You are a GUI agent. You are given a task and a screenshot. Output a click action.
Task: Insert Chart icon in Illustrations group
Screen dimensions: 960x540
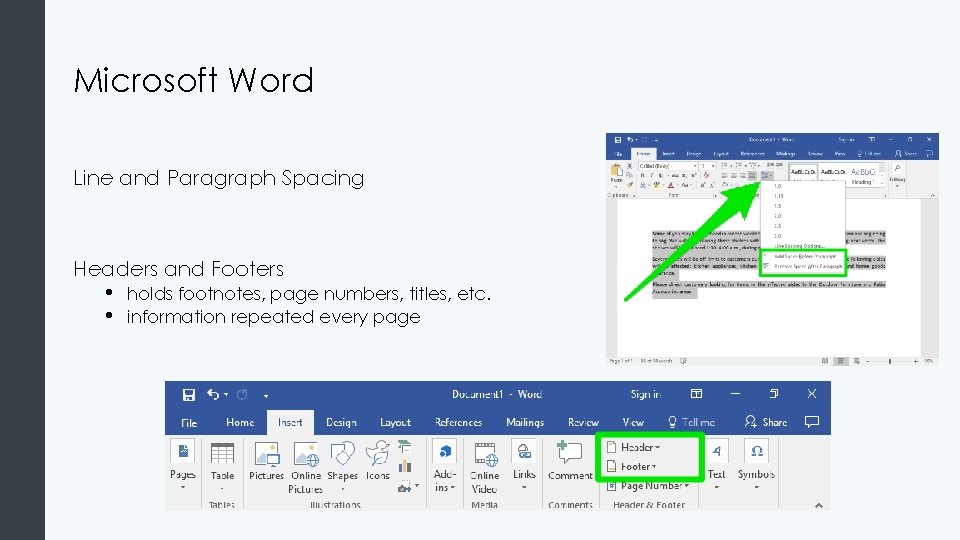pyautogui.click(x=405, y=467)
